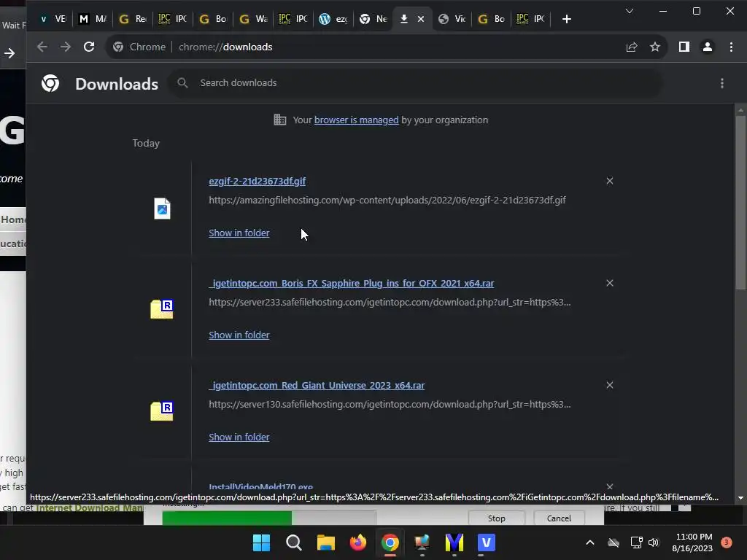The width and height of the screenshot is (747, 560).
Task: Go back using the browser back arrow
Action: [42, 47]
